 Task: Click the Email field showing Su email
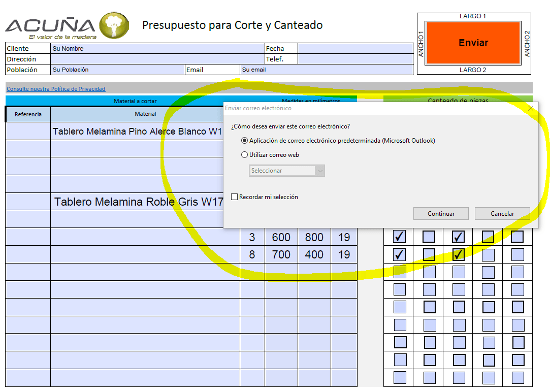(327, 70)
